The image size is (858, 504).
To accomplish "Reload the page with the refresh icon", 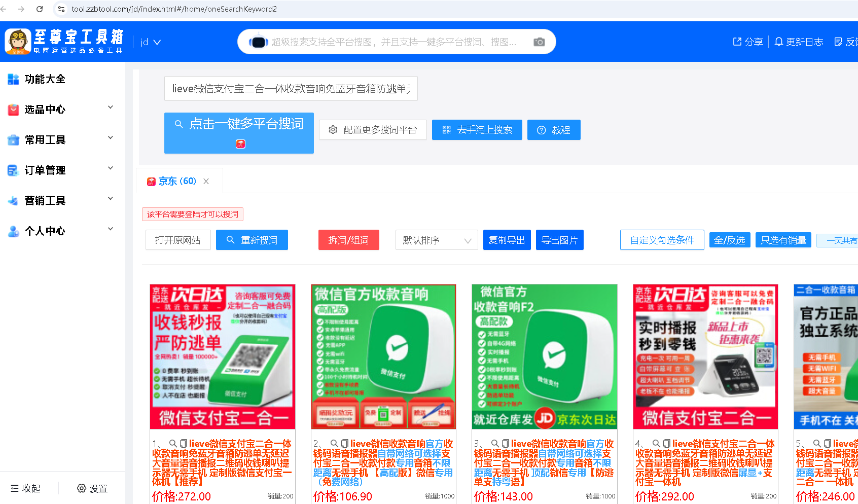I will pos(40,9).
